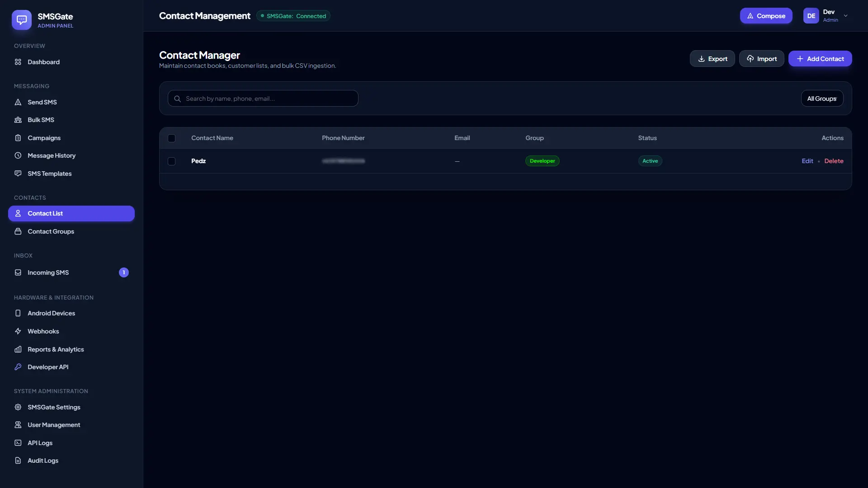Screen dimensions: 868x488
Task: Click the Bulk SMS people icon
Action: tap(18, 120)
